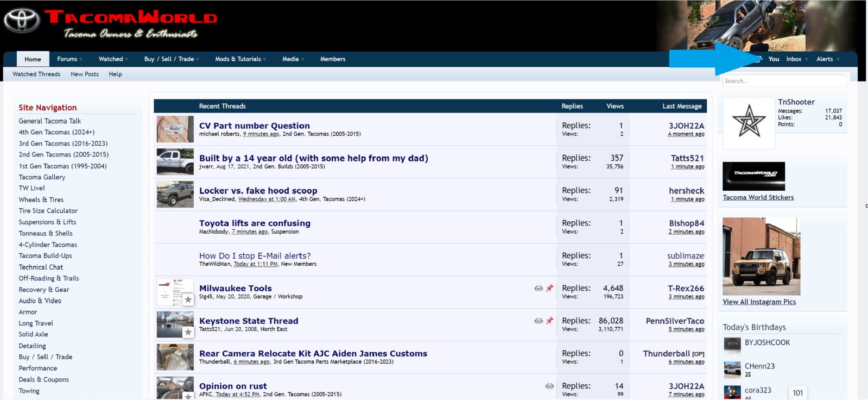Click '2 minutes ago' under Bishop84
Screen dimensions: 868x400
(686, 232)
